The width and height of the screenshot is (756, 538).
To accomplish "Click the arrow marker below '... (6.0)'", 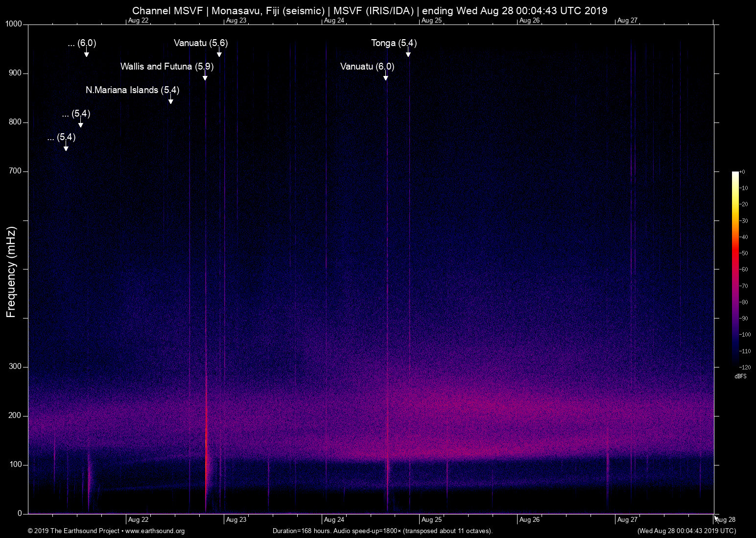I will [86, 53].
